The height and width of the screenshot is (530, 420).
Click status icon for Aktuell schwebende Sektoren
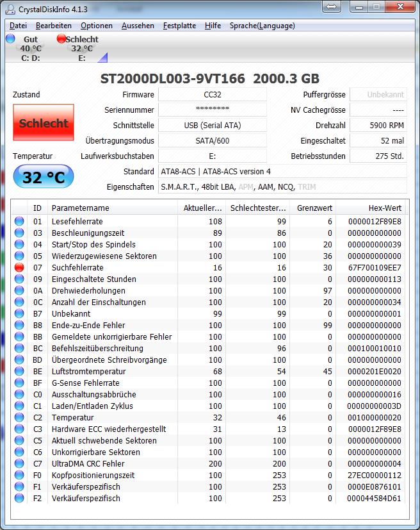tap(19, 440)
